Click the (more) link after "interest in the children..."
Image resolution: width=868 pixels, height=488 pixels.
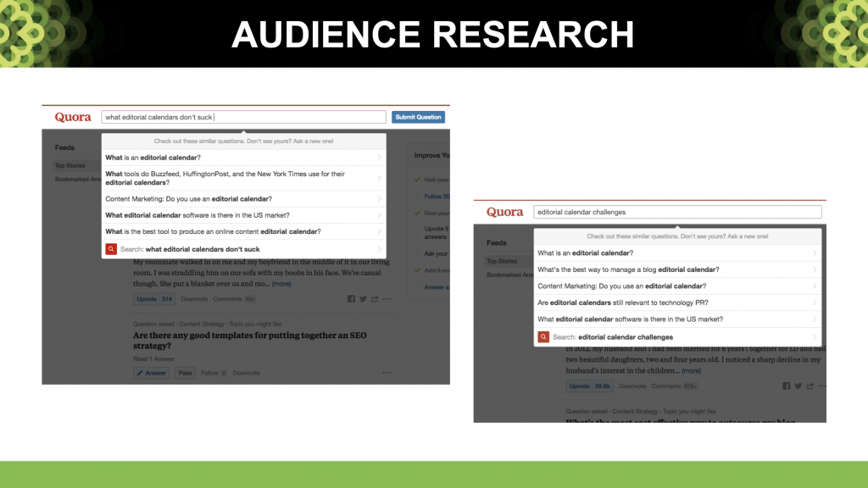[x=692, y=371]
